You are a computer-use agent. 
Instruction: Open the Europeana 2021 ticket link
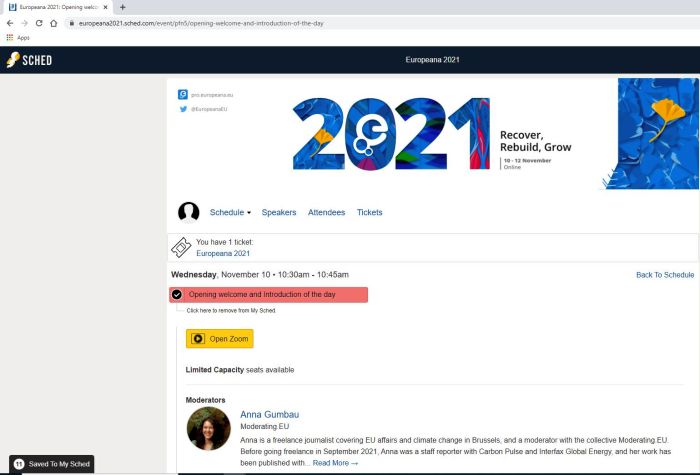pyautogui.click(x=223, y=253)
